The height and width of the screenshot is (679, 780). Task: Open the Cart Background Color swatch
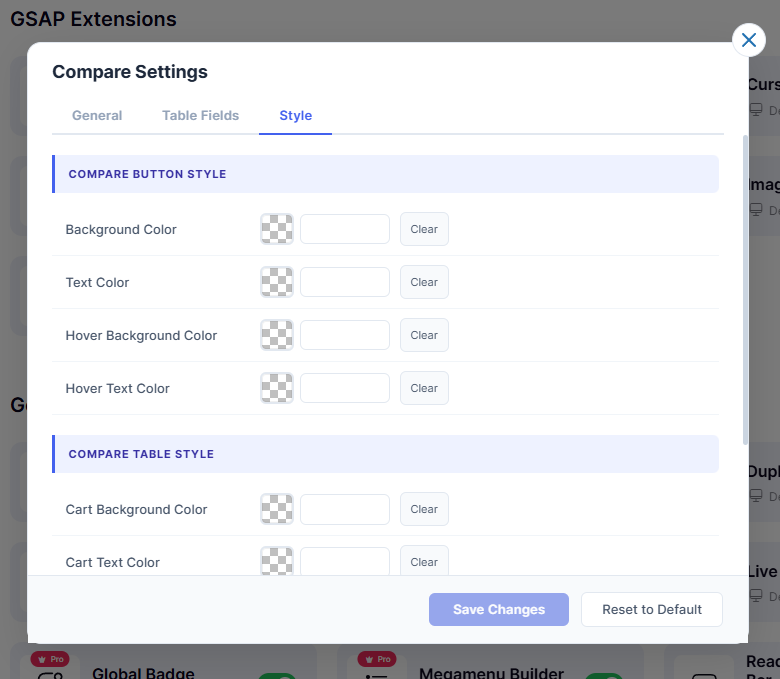tap(277, 509)
